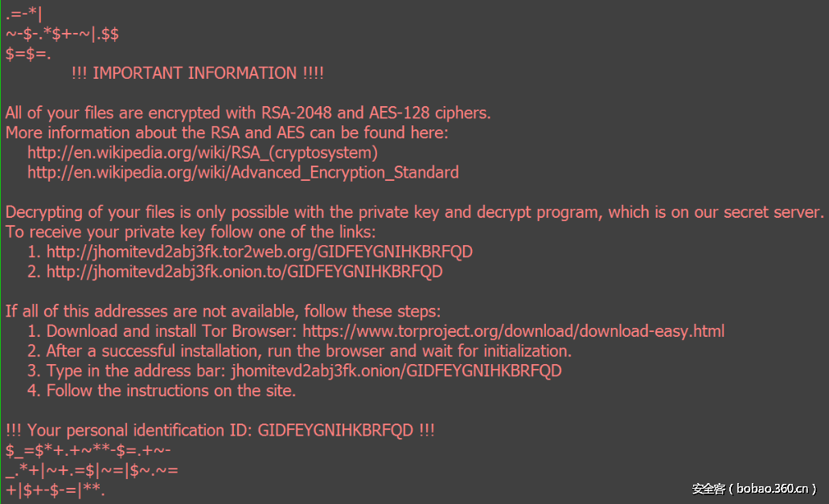Click the "Decrypting of your files" sentence
This screenshot has height=504, width=829.
415,213
